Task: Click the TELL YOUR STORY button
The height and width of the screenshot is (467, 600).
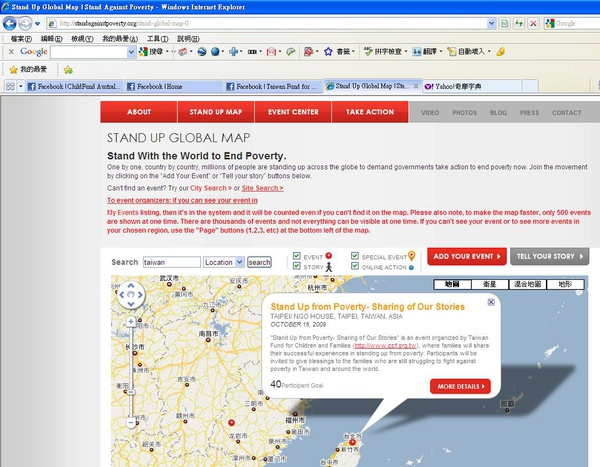Action: click(x=549, y=256)
